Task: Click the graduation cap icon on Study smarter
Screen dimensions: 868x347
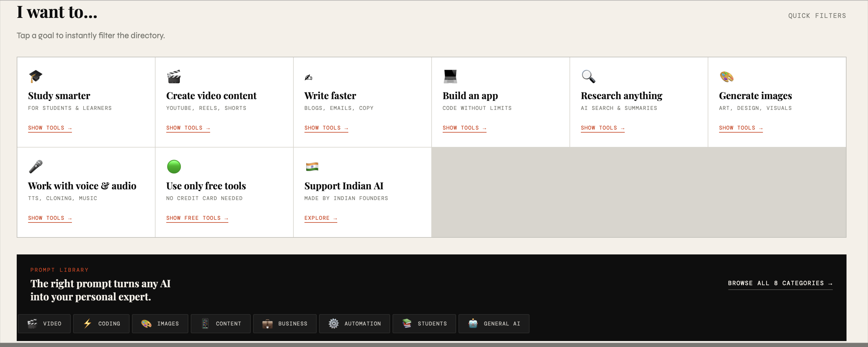Action: click(36, 76)
